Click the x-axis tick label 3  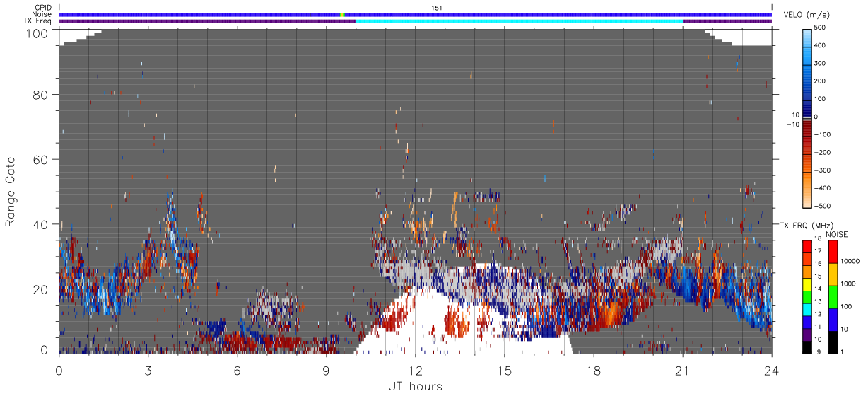148,371
